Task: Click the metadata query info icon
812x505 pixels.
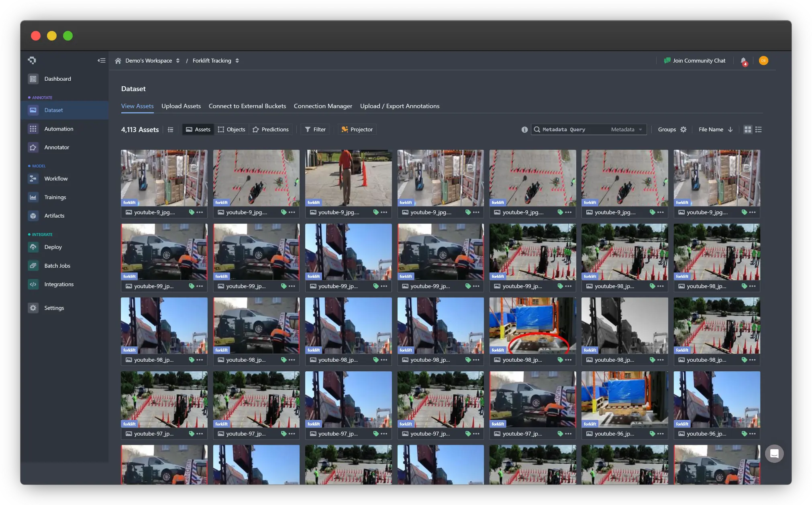Action: pos(524,130)
